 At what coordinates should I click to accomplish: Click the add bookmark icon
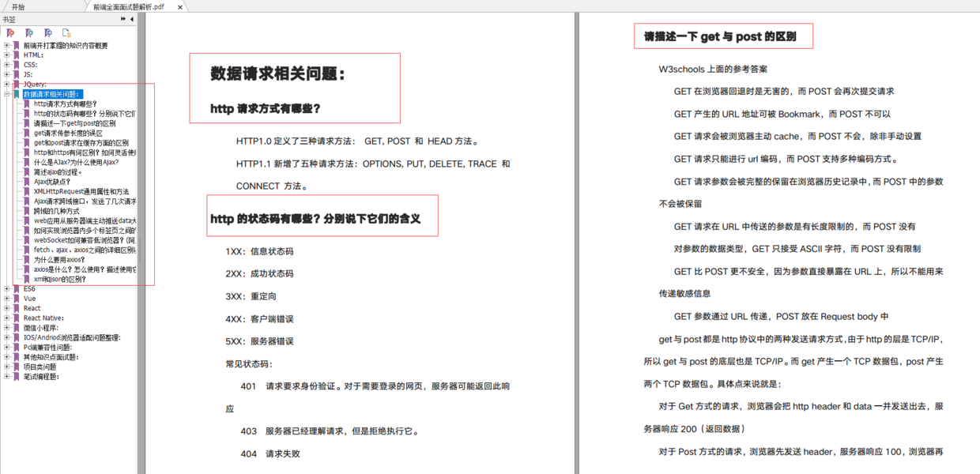29,32
